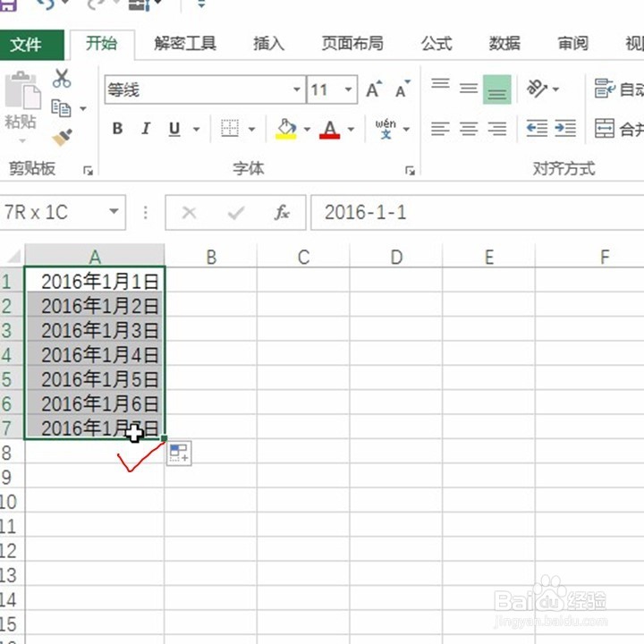Image resolution: width=644 pixels, height=644 pixels.
Task: Open the borders dropdown arrow
Action: [x=251, y=130]
